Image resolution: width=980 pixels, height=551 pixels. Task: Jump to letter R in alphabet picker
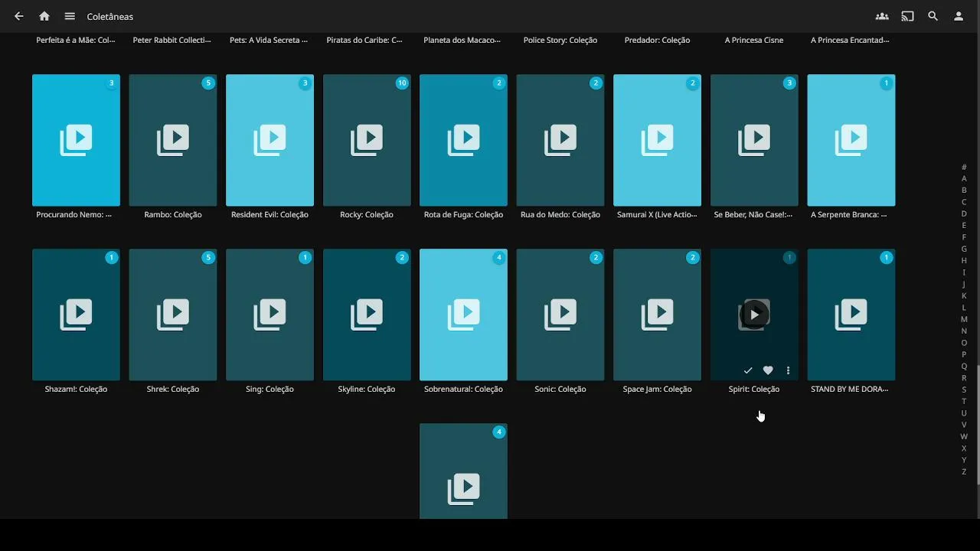964,378
